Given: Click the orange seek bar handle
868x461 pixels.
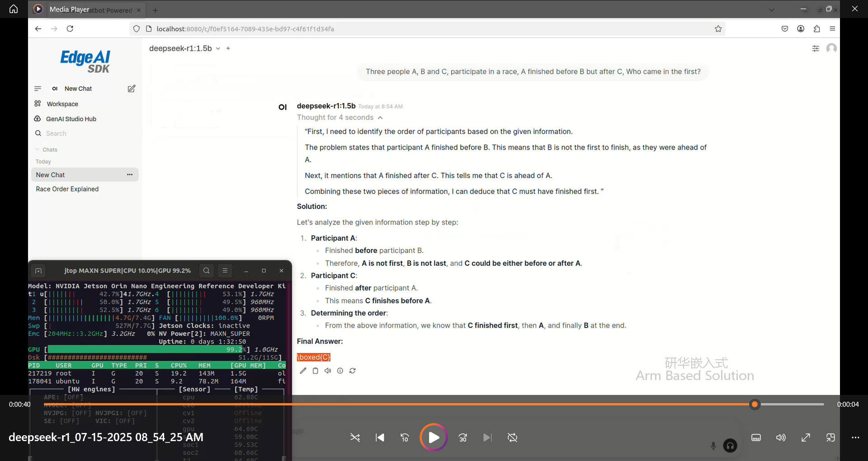Looking at the screenshot, I should [x=755, y=405].
